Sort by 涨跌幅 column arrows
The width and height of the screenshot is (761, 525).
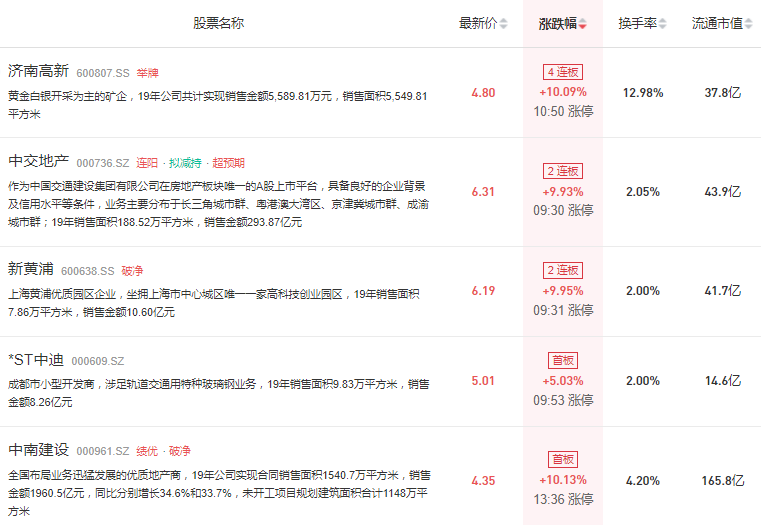coord(582,23)
